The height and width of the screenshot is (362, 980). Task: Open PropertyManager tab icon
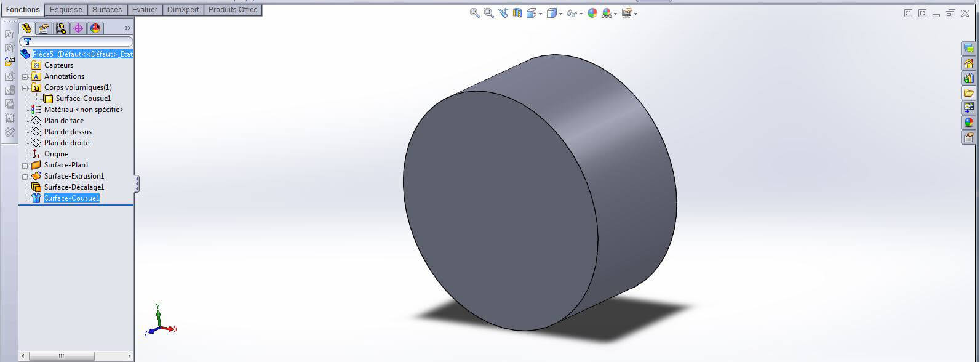(44, 28)
